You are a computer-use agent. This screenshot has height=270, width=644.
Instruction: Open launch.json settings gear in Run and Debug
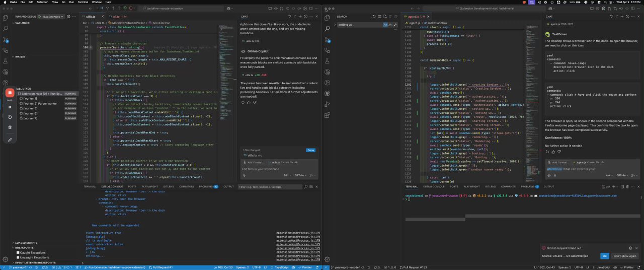point(67,17)
